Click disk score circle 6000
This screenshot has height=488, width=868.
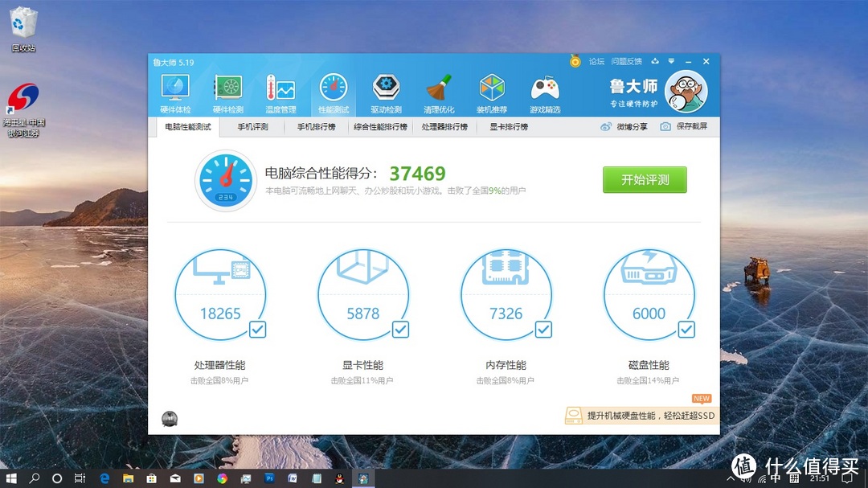(649, 295)
